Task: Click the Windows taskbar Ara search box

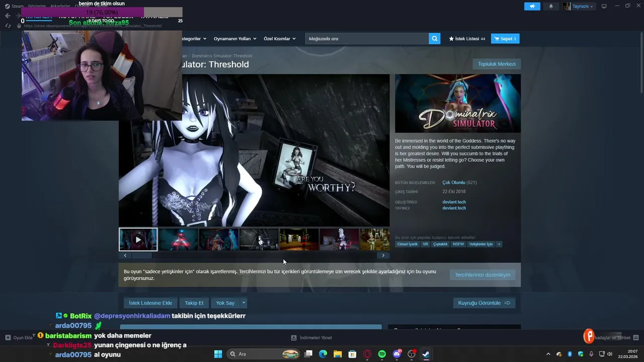Action: (263, 354)
